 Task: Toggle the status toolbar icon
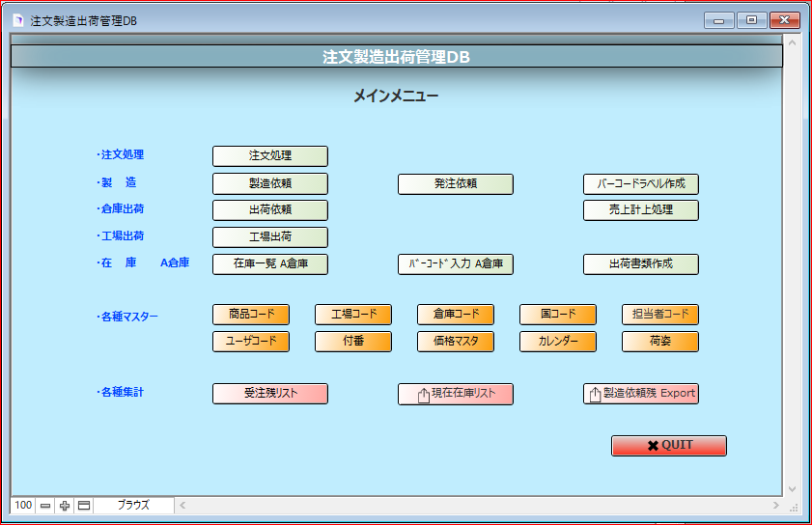point(84,506)
